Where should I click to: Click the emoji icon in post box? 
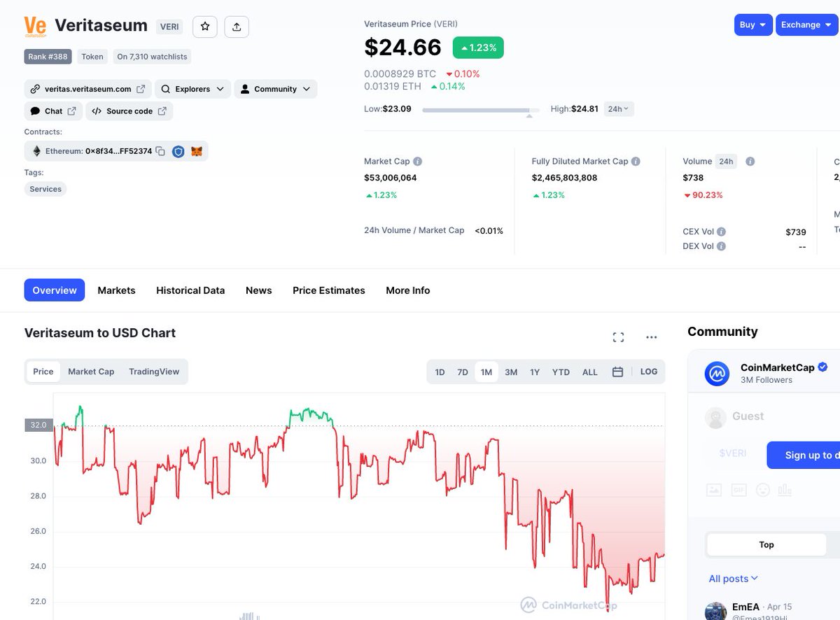[763, 490]
